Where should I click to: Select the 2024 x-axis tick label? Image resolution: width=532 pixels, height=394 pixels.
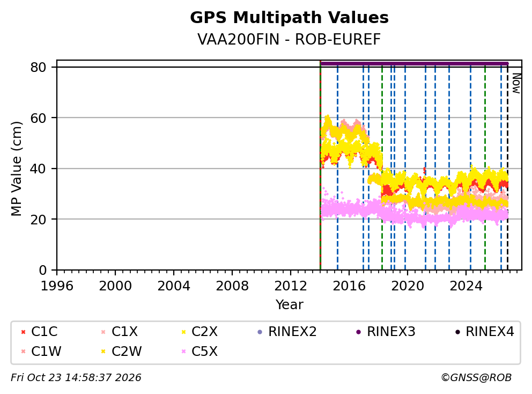466,286
